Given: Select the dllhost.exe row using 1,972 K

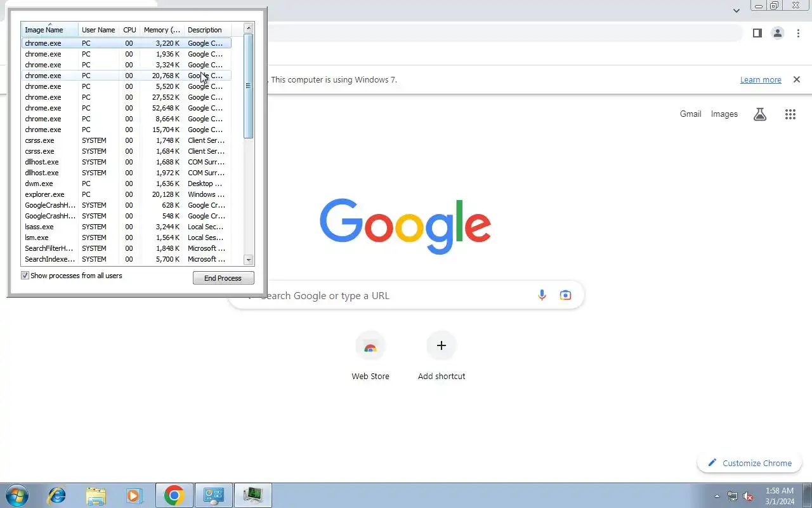Looking at the screenshot, I should coord(126,173).
